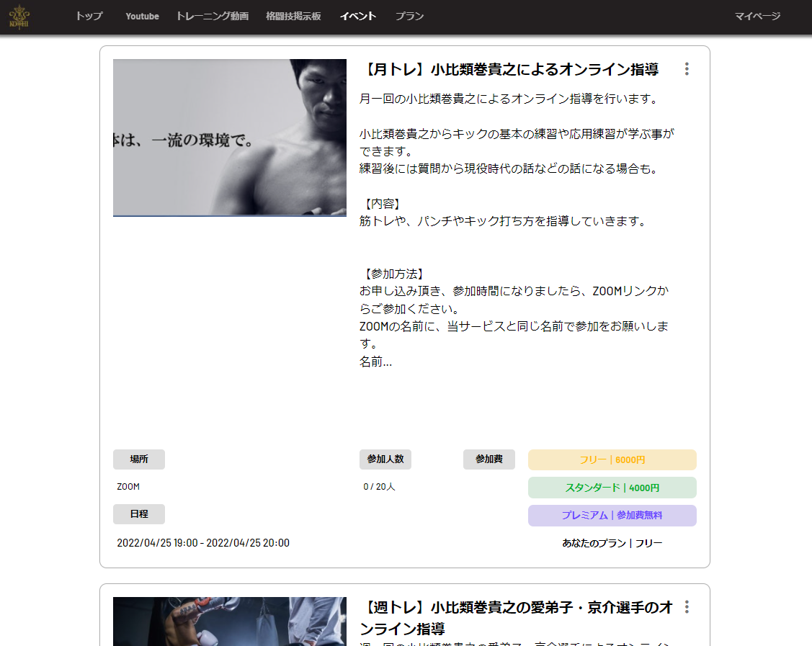Screen dimensions: 812x646
Task: Open the three-dot menu for 月トレ event
Action: pyautogui.click(x=687, y=69)
